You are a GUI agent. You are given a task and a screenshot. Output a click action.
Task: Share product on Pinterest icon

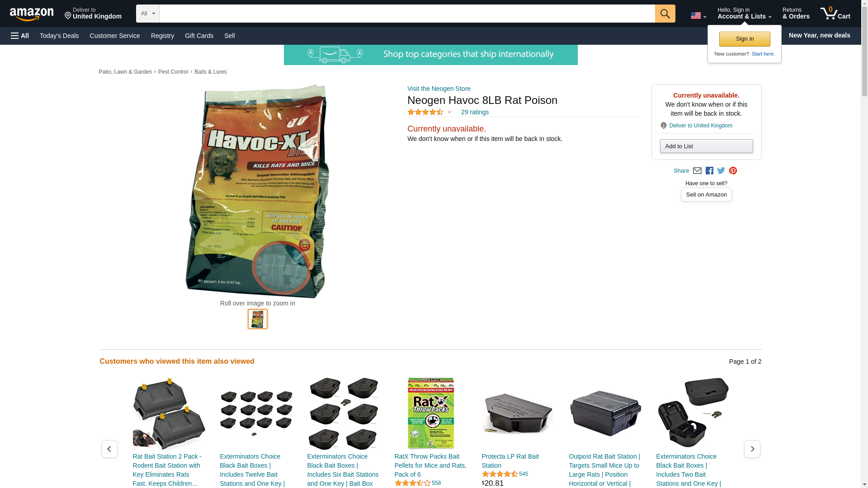(733, 171)
